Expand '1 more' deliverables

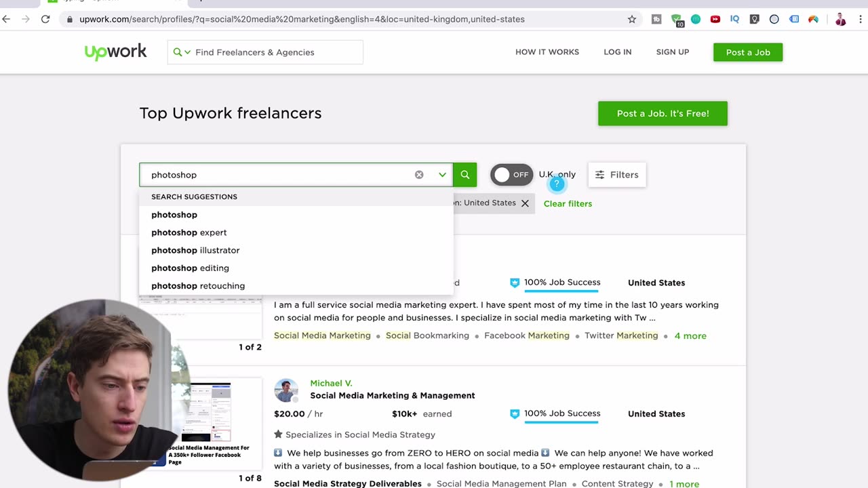coord(684,484)
